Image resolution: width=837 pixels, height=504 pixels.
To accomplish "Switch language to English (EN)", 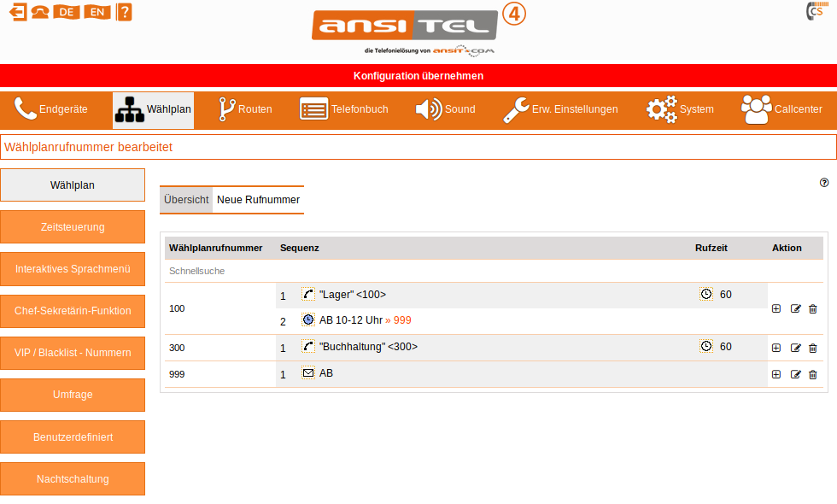I will tap(97, 12).
